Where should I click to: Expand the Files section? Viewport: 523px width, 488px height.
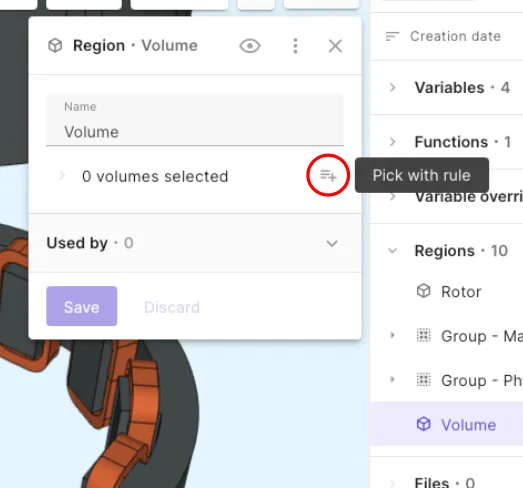393,483
